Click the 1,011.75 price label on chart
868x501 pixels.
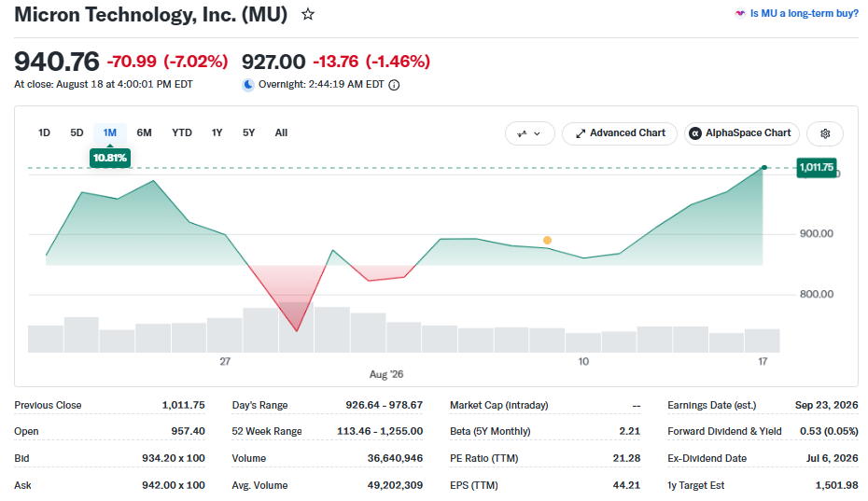pyautogui.click(x=816, y=167)
